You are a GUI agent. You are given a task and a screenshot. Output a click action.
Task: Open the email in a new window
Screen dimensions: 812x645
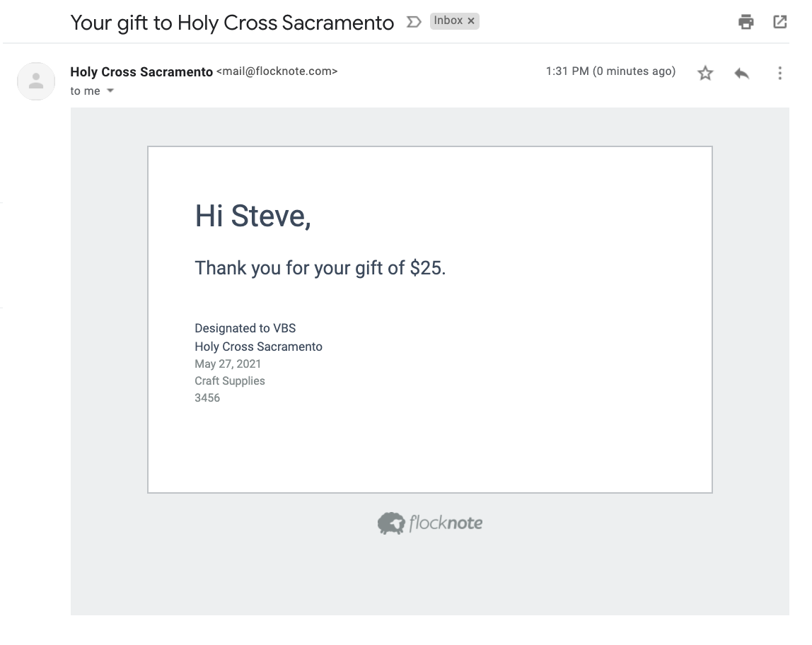[x=780, y=22]
